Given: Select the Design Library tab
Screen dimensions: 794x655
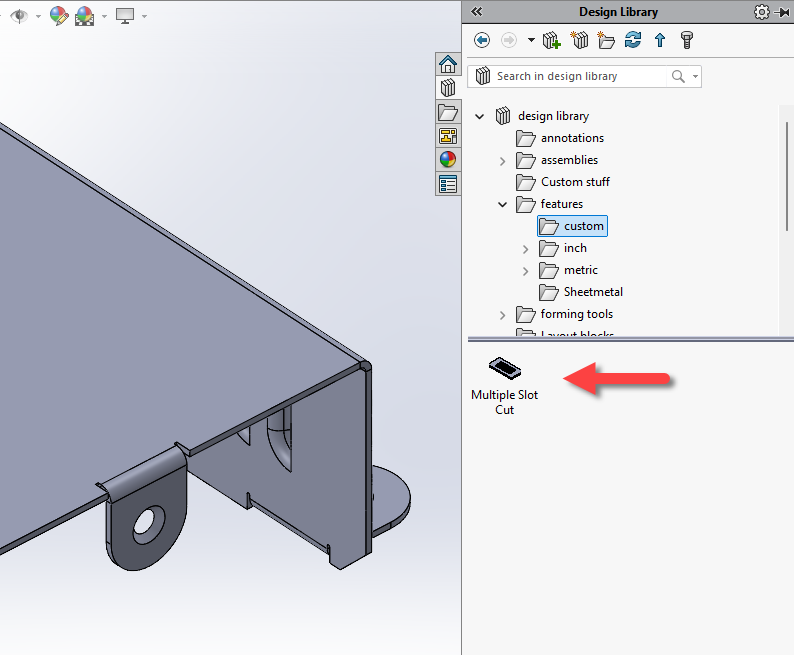Looking at the screenshot, I should [448, 88].
